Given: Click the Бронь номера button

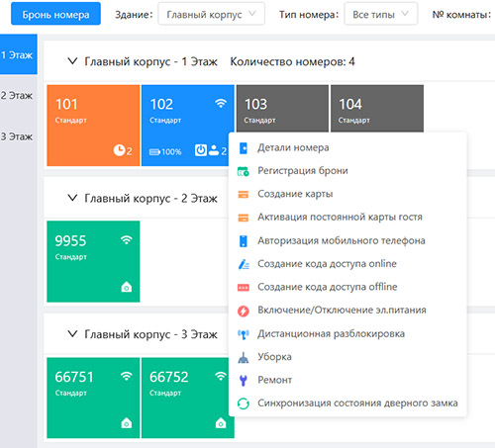Looking at the screenshot, I should [x=55, y=14].
